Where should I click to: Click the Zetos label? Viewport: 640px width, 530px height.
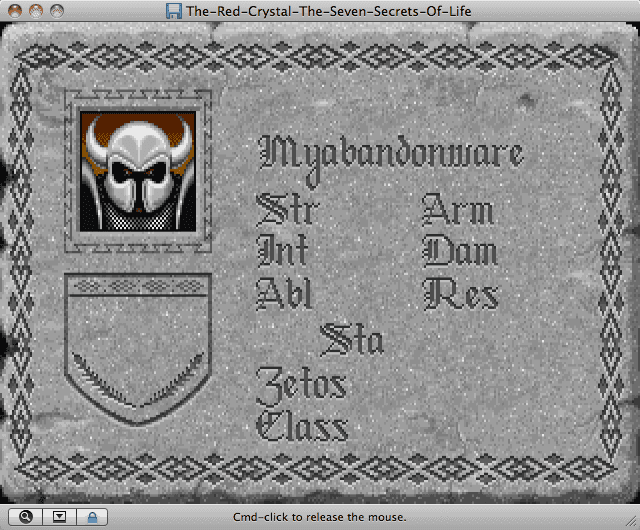coord(301,385)
